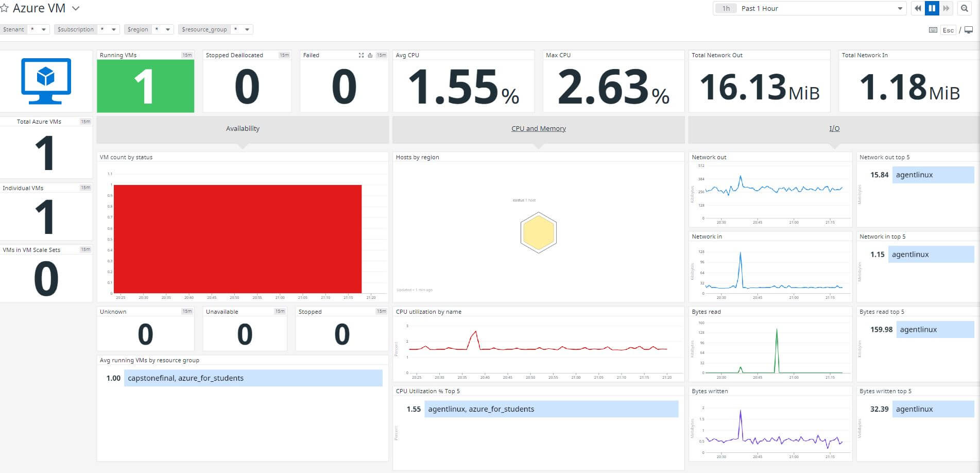The image size is (980, 473).
Task: Select capstonefinal, azure_for_students resource group row
Action: (253, 378)
